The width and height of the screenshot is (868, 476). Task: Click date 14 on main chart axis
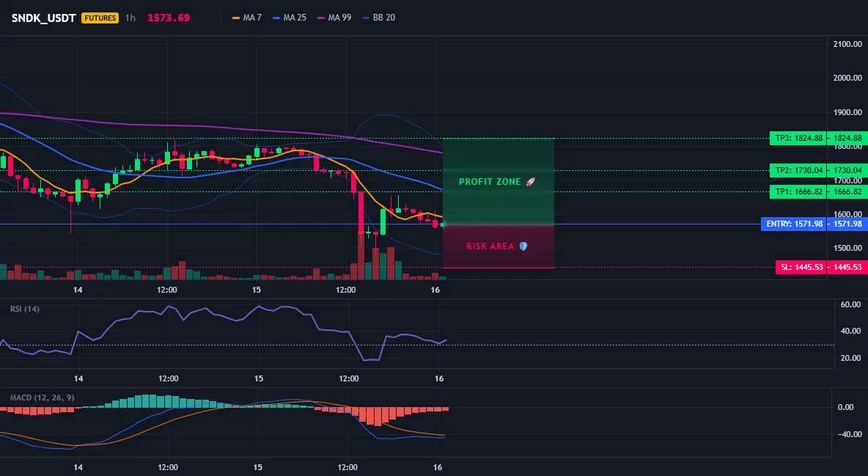(78, 290)
